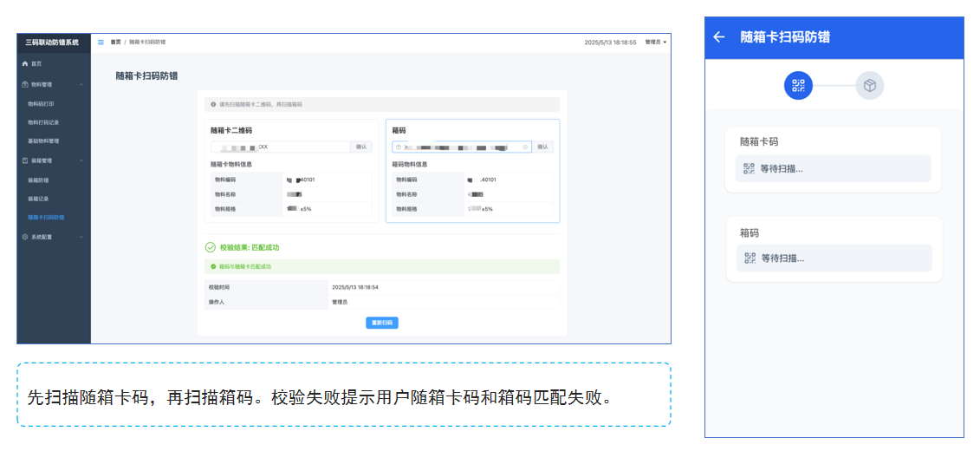The width and height of the screenshot is (980, 451).
Task: Select the QR code step circle
Action: click(x=798, y=85)
